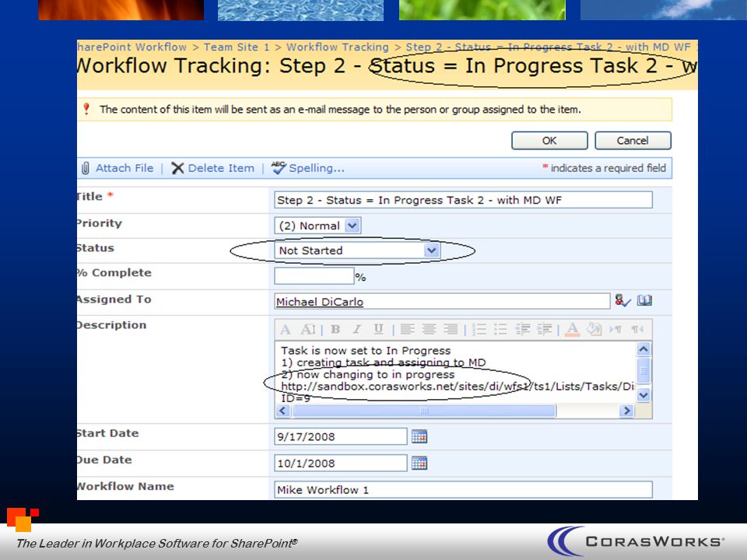The width and height of the screenshot is (747, 560).
Task: Toggle Italic in the Description toolbar
Action: (357, 330)
